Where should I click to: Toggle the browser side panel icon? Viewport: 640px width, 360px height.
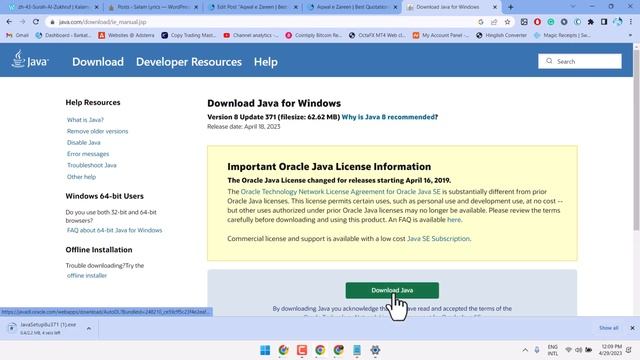point(604,22)
